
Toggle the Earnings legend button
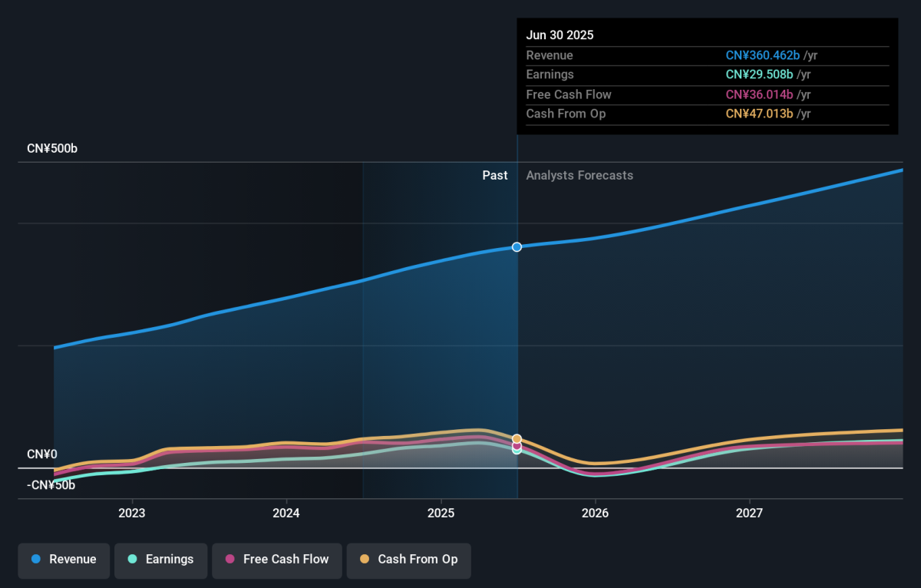click(x=161, y=560)
